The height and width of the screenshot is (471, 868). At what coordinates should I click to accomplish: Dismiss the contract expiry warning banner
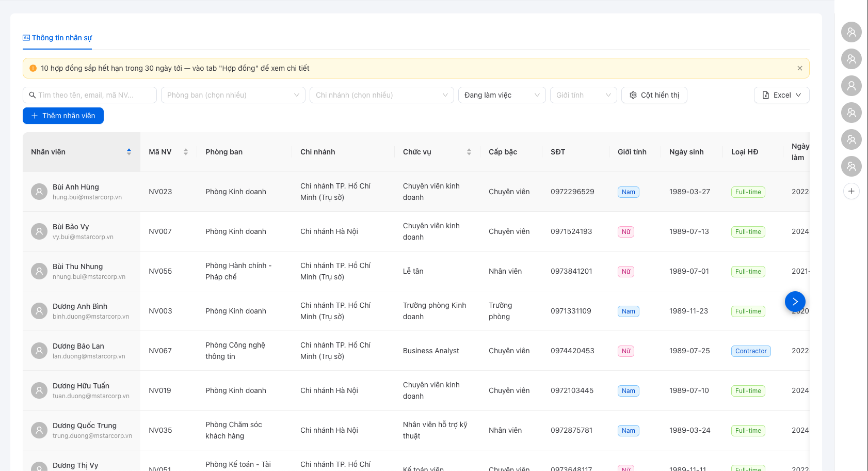tap(800, 68)
